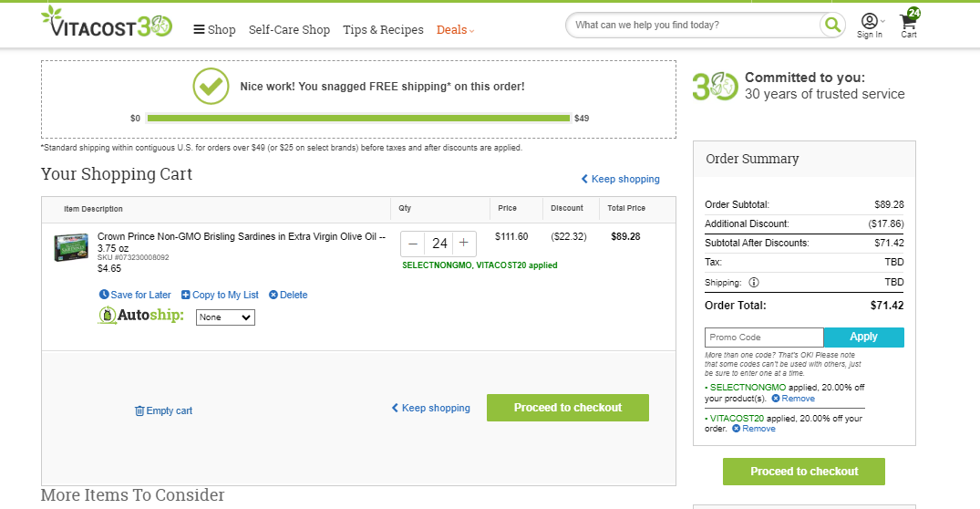Empty the cart using trash link
The width and height of the screenshot is (980, 509).
click(x=164, y=410)
